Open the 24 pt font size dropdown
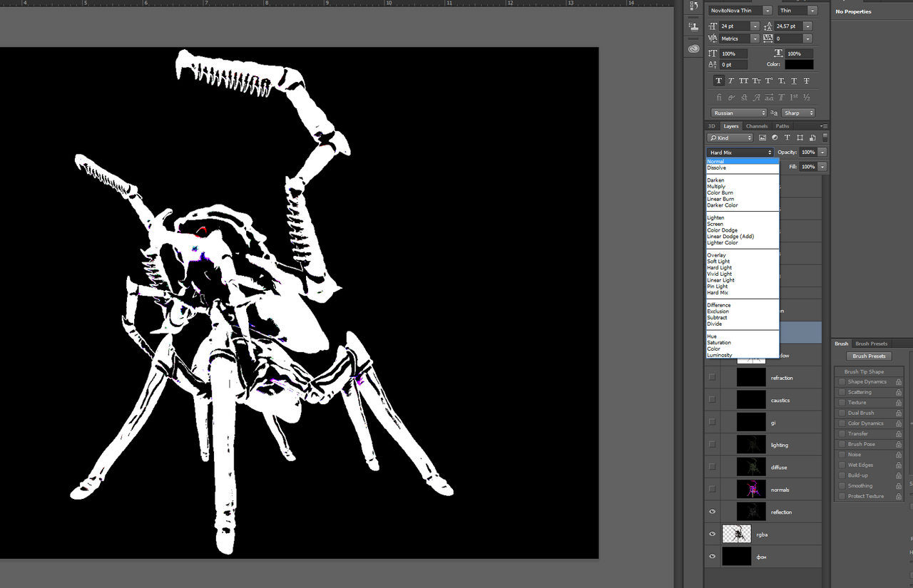Screen dimensions: 913x588 (x=755, y=26)
